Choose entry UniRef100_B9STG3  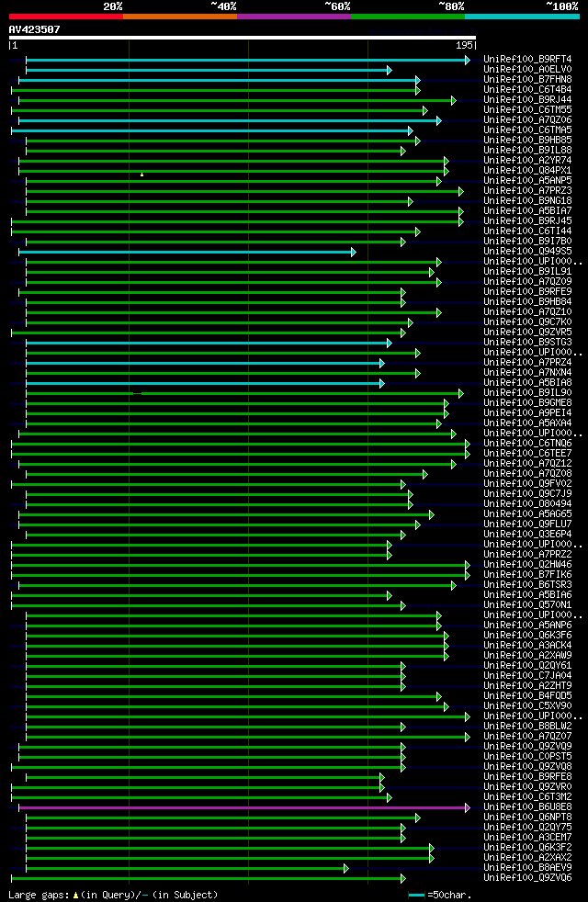pos(527,343)
